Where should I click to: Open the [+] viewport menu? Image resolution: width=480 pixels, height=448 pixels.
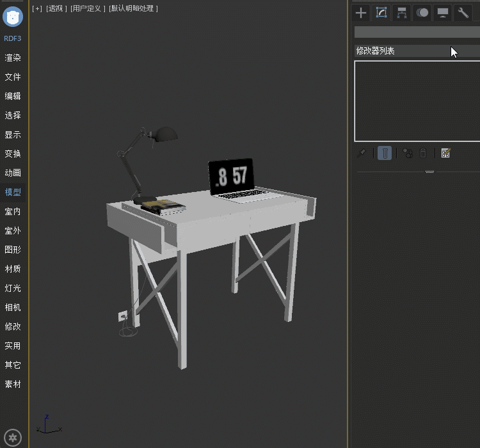[37, 8]
